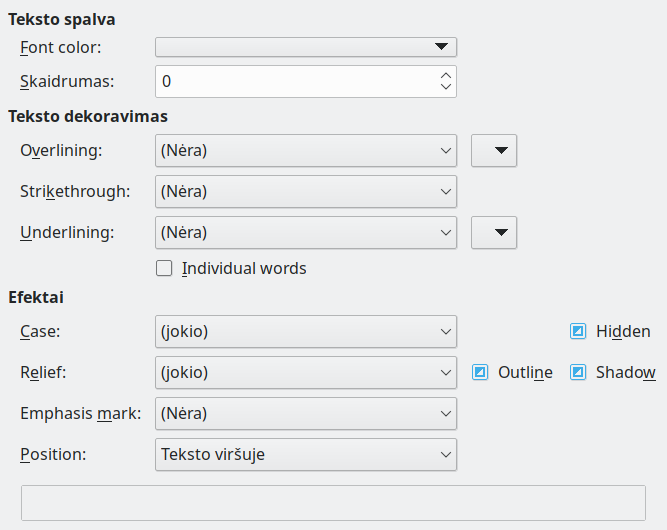Increase the Skaidrumas value with up arrow
The height and width of the screenshot is (530, 667).
pos(446,75)
